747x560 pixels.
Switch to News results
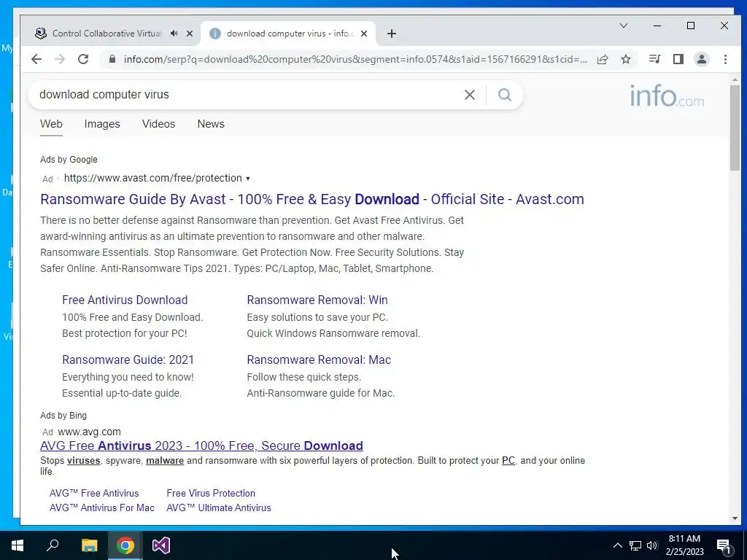coord(211,124)
